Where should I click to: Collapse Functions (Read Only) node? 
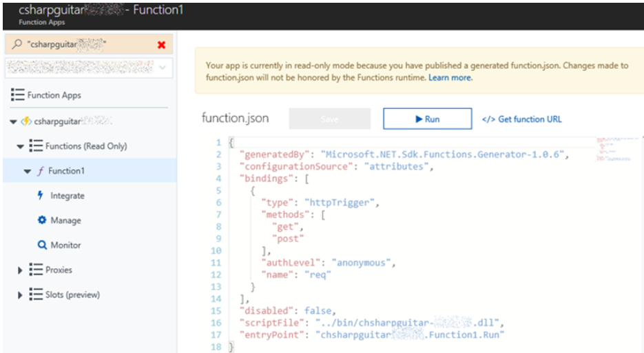coord(20,146)
